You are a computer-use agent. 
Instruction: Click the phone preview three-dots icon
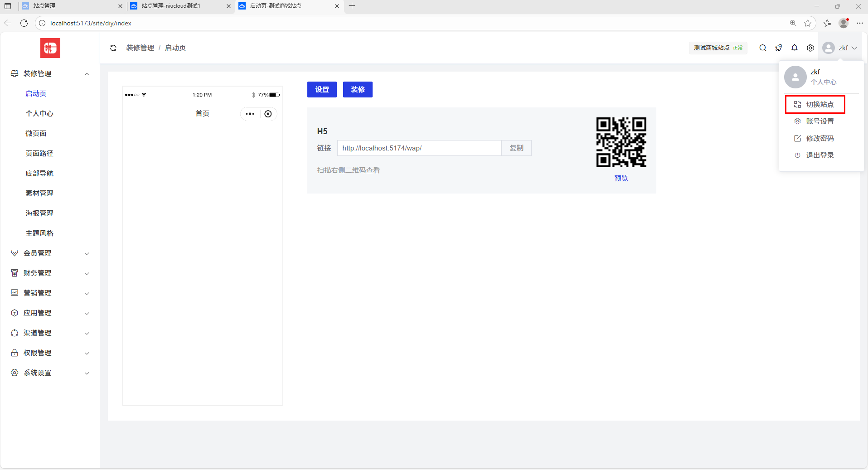[x=250, y=114]
